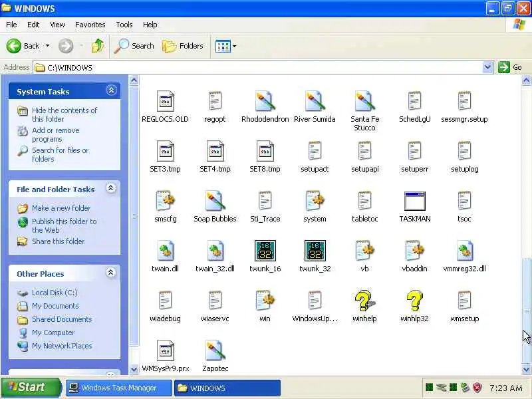Select the vbaddin configuration file
This screenshot has width=532, height=399.
coord(414,251)
